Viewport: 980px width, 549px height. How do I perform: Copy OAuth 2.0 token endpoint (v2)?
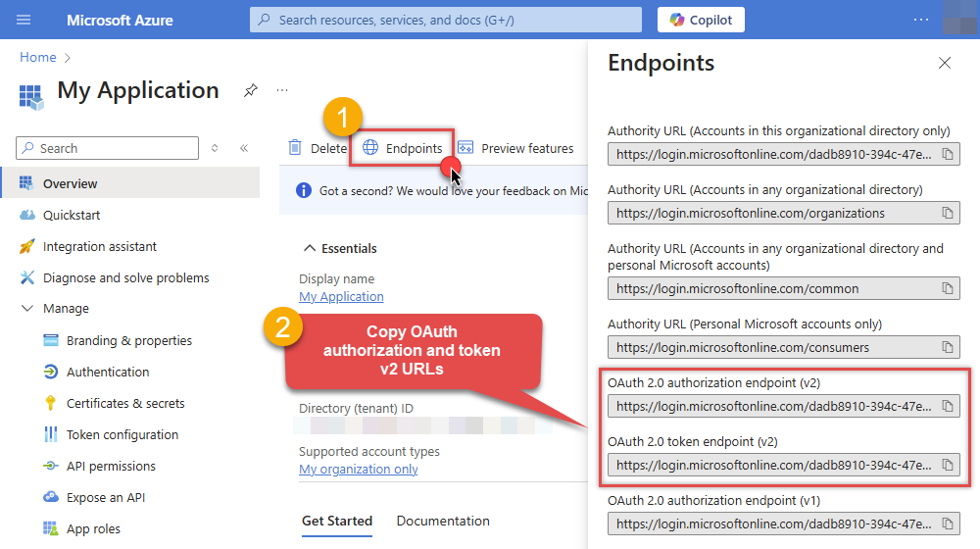(948, 465)
